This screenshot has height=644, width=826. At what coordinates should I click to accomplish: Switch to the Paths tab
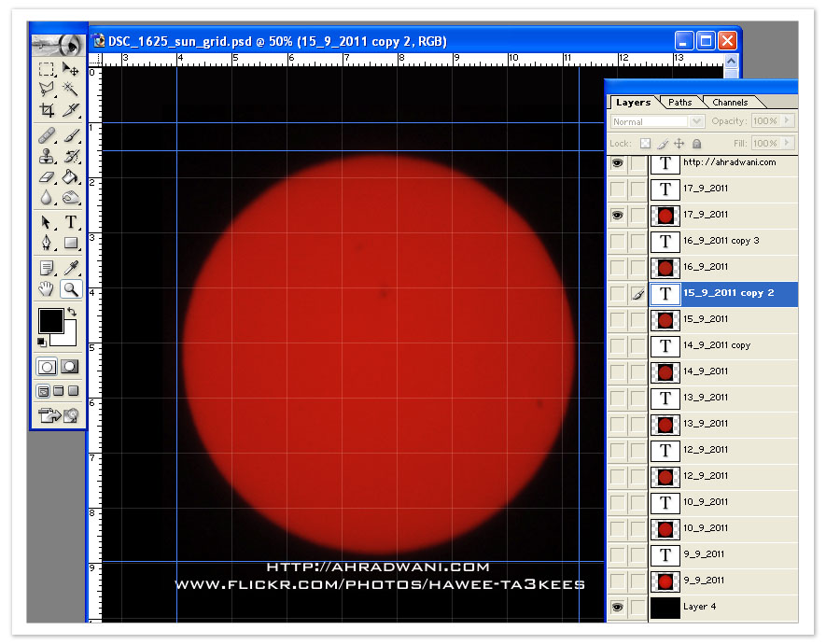680,103
